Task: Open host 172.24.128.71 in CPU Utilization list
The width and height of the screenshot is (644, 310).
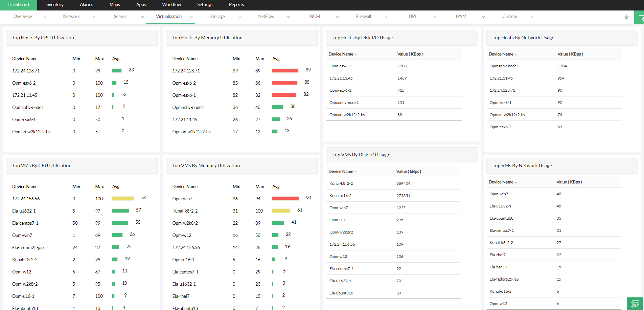Action: 26,71
